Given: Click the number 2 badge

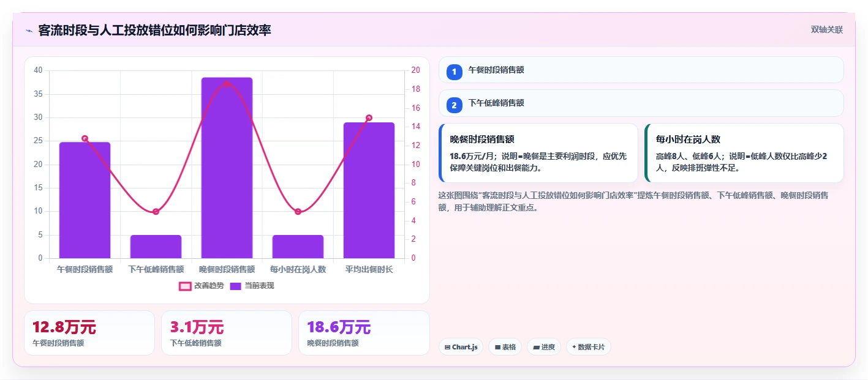Looking at the screenshot, I should point(455,105).
